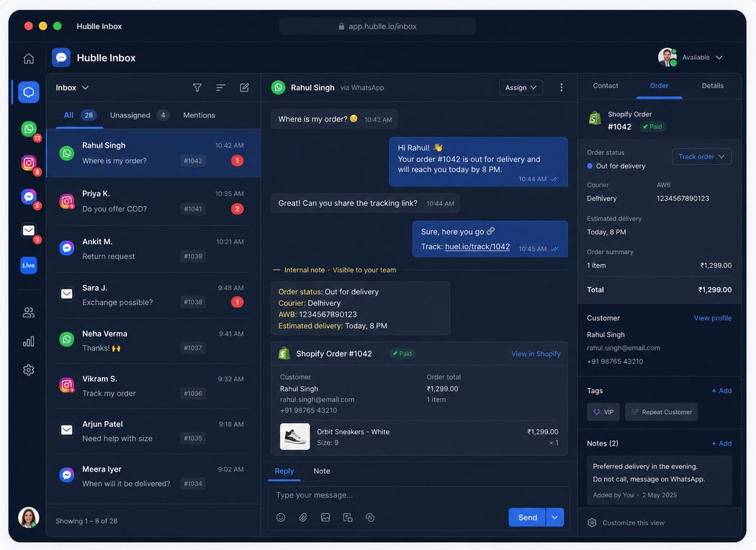
Task: Open the Contacts people icon
Action: pyautogui.click(x=29, y=312)
